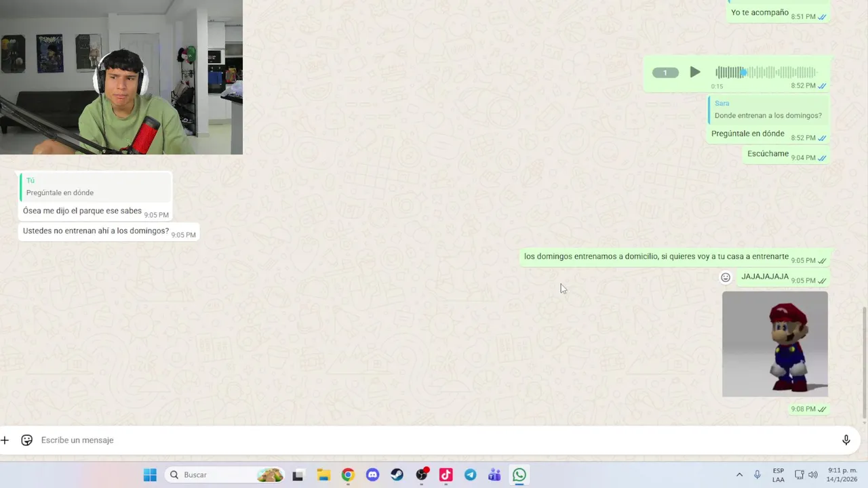This screenshot has width=868, height=488.
Task: Jump to quoted Sara message 'Donde entrenan a los domingos?'
Action: (x=768, y=110)
